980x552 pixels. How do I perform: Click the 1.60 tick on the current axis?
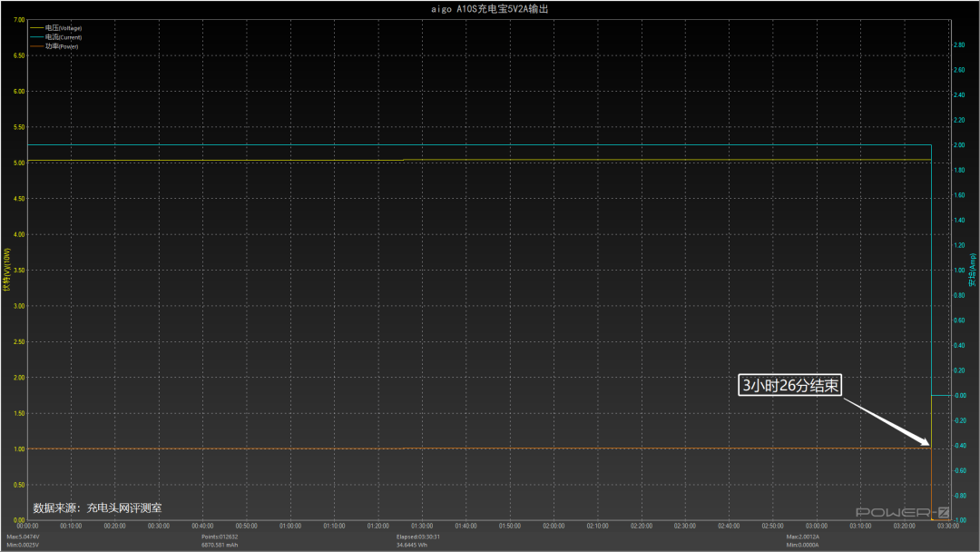coord(959,195)
